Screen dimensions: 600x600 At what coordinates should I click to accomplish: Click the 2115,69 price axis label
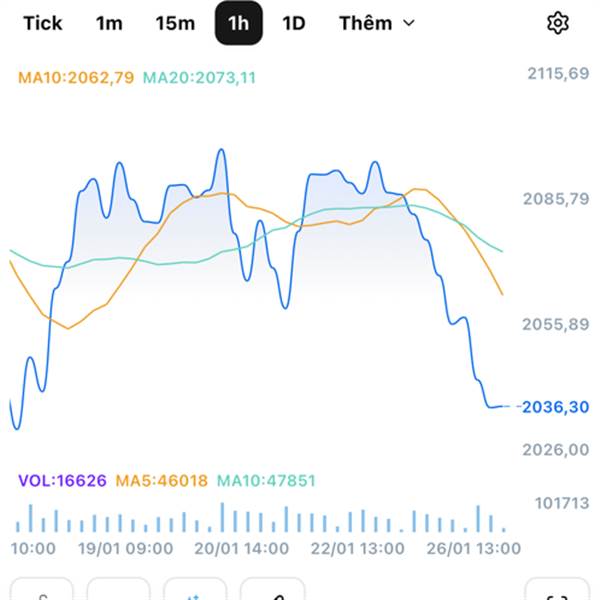tap(556, 73)
